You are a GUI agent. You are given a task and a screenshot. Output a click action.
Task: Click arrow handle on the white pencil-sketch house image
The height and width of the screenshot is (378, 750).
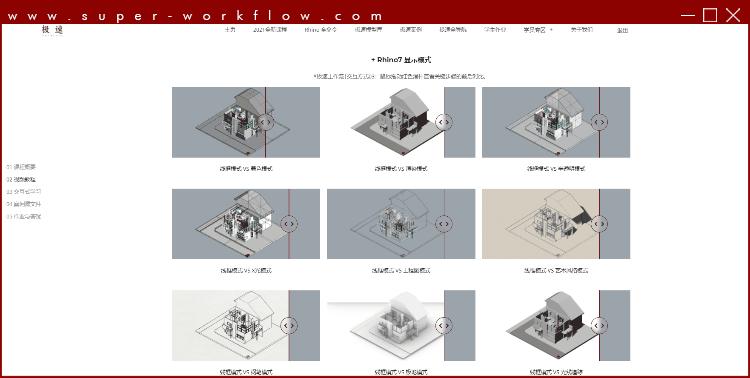point(289,325)
